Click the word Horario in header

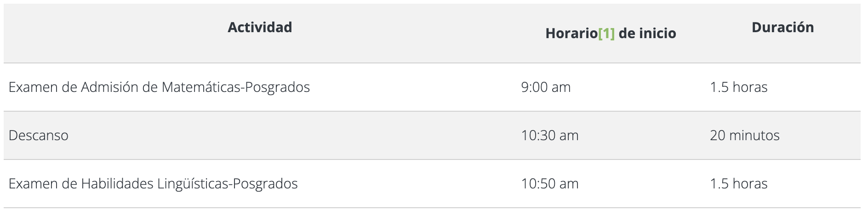571,34
